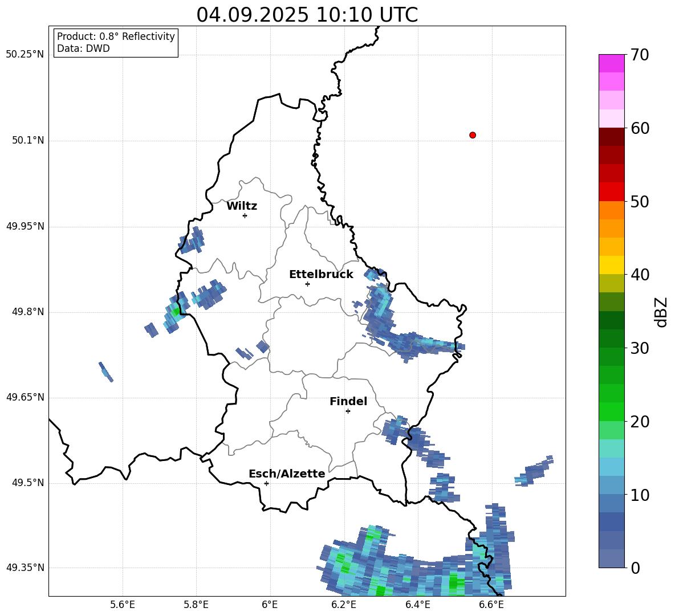
Task: Click the 10 tick label on colorbar
Action: [640, 495]
